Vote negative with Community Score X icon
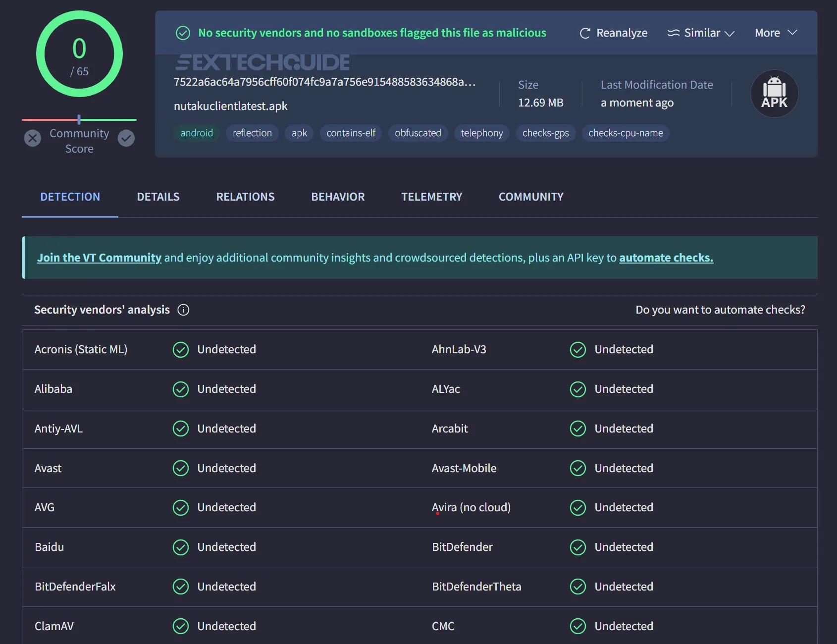 tap(33, 138)
